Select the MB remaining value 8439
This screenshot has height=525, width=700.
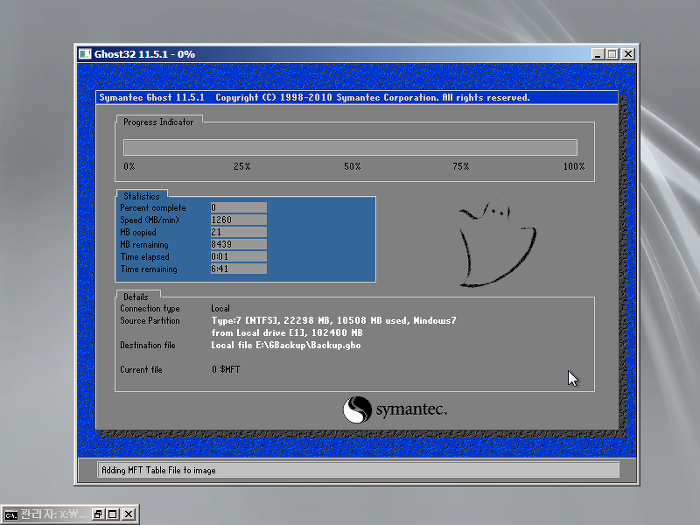click(238, 244)
